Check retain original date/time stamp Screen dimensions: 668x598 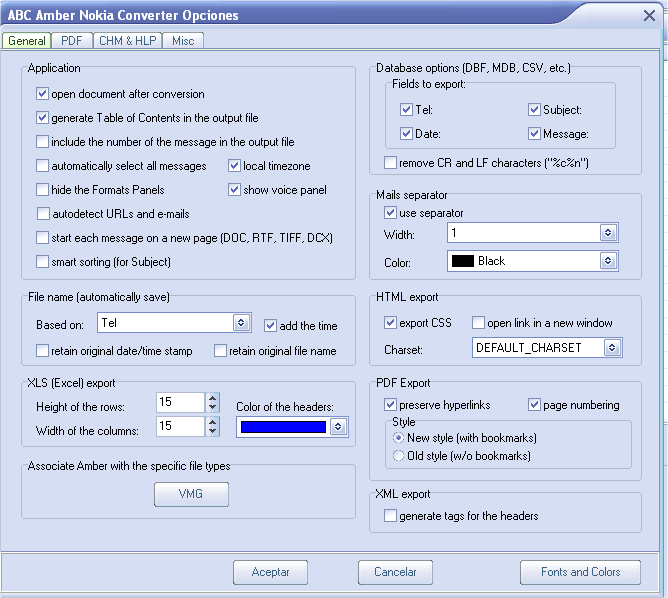[x=42, y=351]
